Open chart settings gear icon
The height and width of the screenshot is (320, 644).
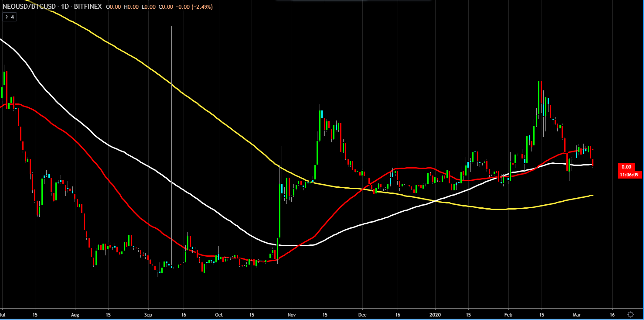[631, 314]
